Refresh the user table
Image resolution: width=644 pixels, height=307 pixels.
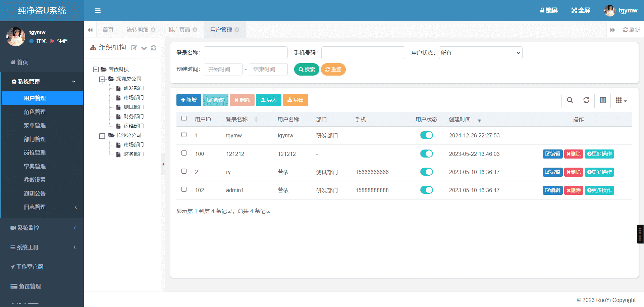(586, 100)
